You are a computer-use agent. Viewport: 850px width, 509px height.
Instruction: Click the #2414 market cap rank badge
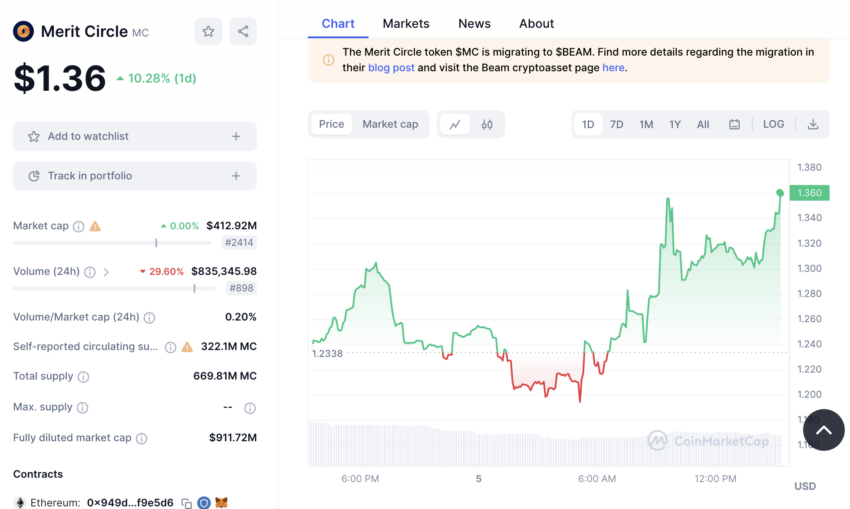point(239,243)
